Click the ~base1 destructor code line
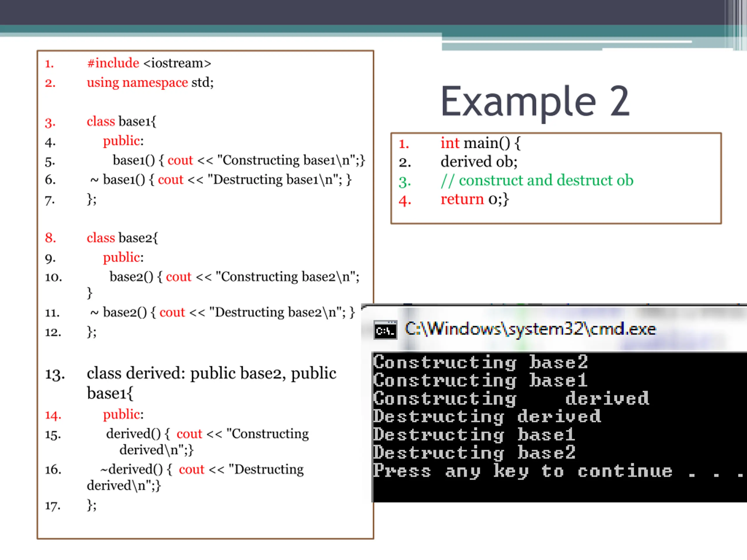 [221, 180]
